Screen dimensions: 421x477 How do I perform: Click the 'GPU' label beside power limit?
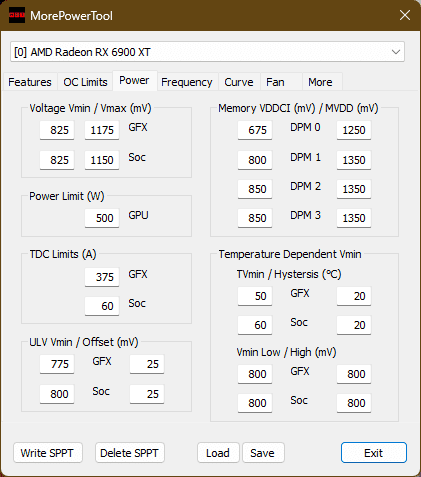pos(138,215)
